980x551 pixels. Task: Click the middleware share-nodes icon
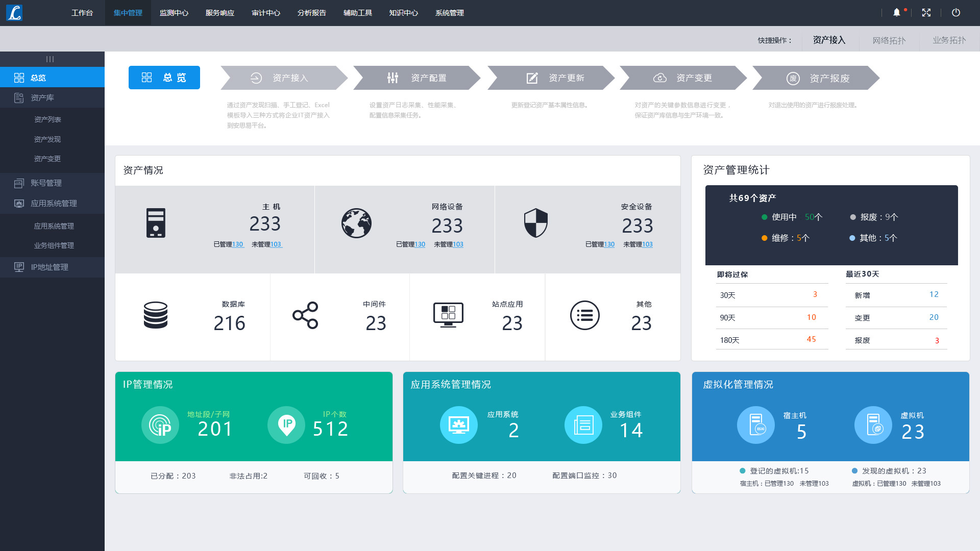tap(305, 315)
